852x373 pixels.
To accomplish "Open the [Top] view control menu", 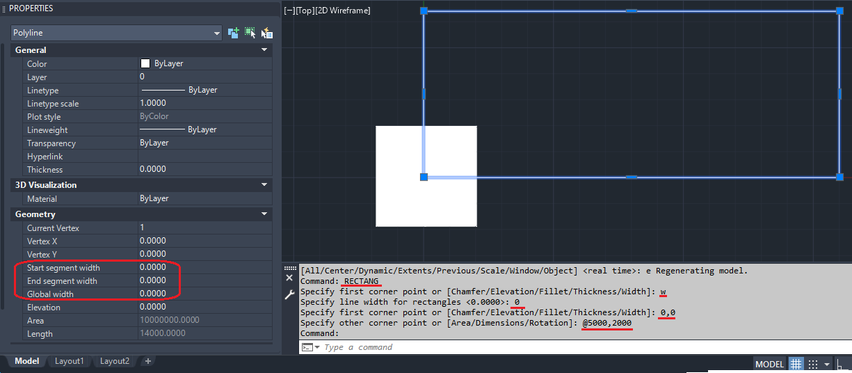I will click(304, 10).
